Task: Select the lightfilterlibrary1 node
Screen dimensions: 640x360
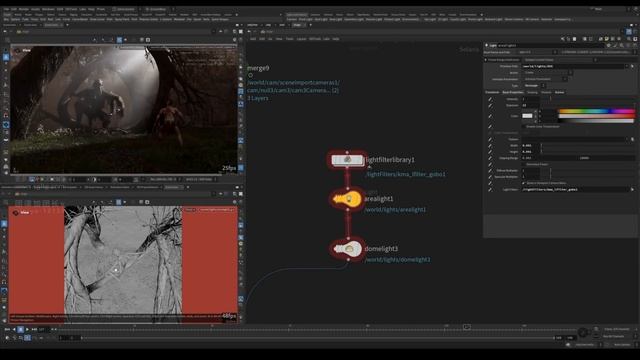Action: (347, 160)
